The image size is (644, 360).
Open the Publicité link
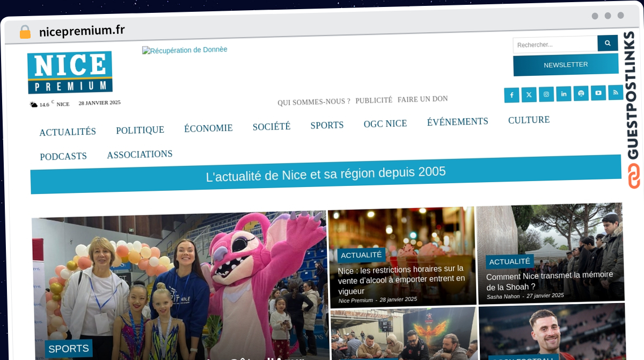tap(374, 100)
